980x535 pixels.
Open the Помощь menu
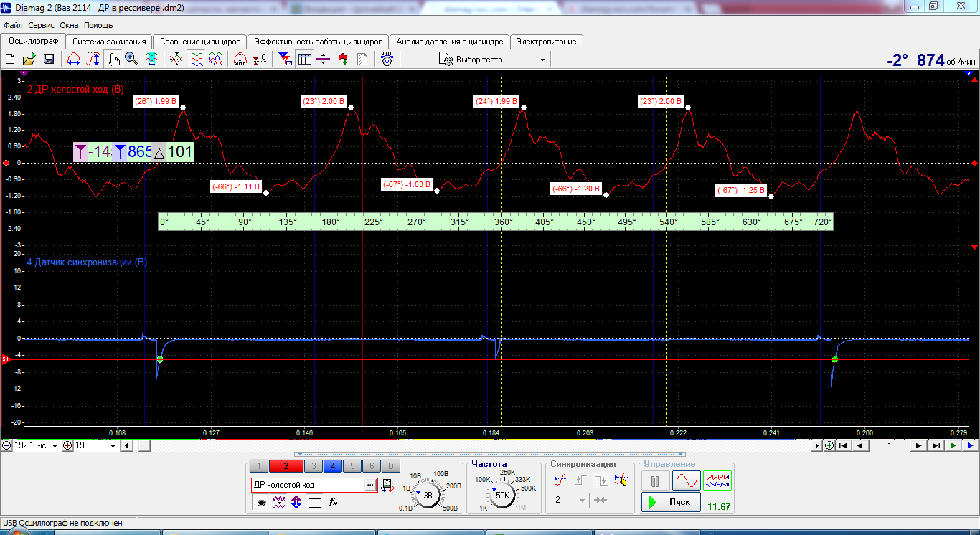pos(98,25)
